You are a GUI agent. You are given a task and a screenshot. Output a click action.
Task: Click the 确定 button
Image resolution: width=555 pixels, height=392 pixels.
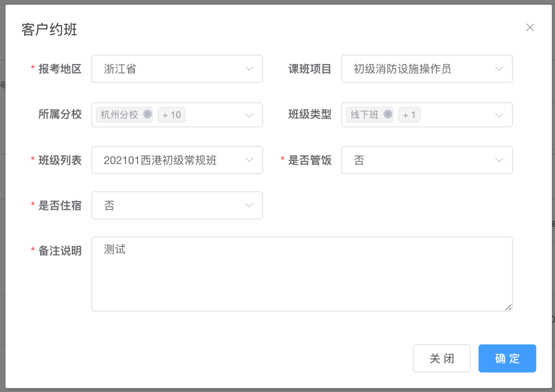[x=507, y=358]
